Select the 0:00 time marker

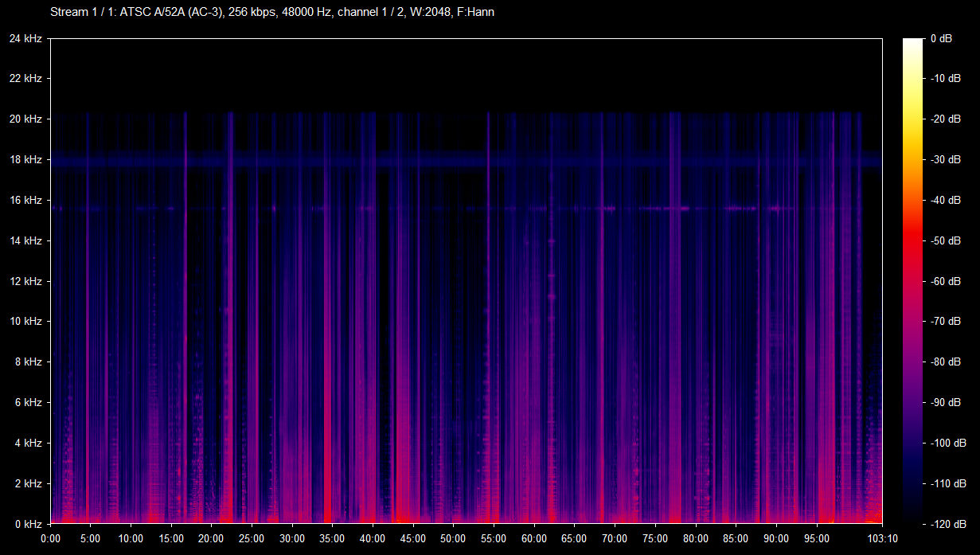[50, 538]
